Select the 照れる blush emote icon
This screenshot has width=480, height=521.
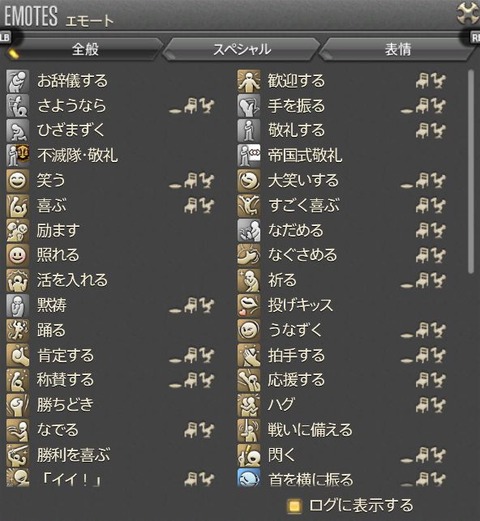click(x=18, y=255)
